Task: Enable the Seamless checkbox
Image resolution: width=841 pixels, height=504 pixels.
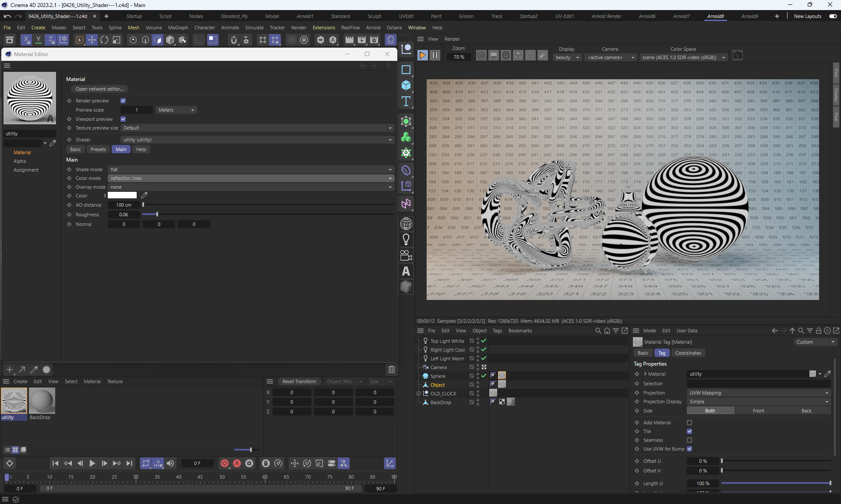Action: (x=689, y=440)
